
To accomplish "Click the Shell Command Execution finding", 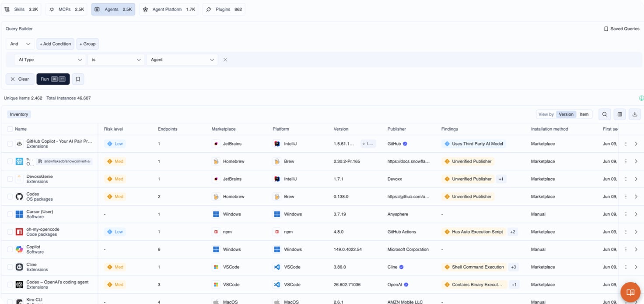I will point(474,267).
